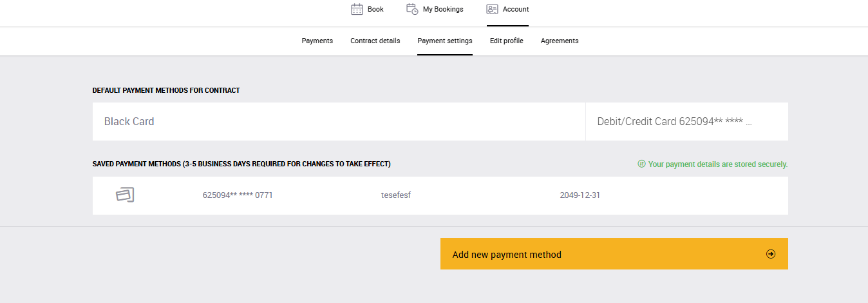
Task: Open the Payments tab
Action: 317,41
